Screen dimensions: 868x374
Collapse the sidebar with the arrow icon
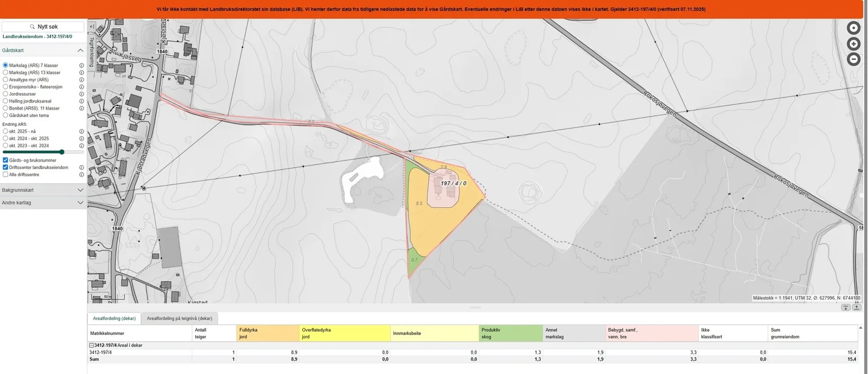(92, 26)
